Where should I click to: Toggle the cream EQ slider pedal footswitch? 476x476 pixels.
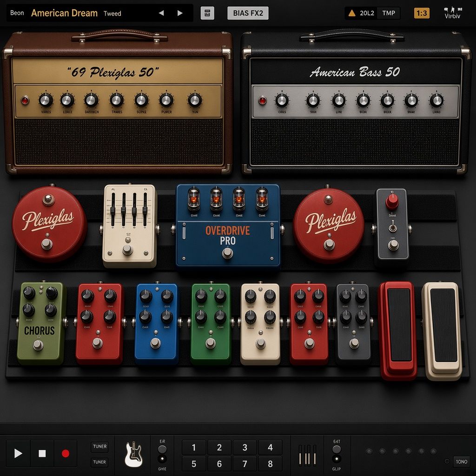pos(127,250)
